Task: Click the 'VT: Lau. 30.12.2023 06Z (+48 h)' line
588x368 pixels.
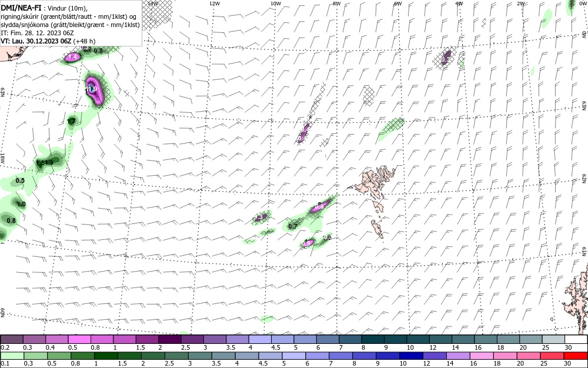Action: pyautogui.click(x=48, y=41)
